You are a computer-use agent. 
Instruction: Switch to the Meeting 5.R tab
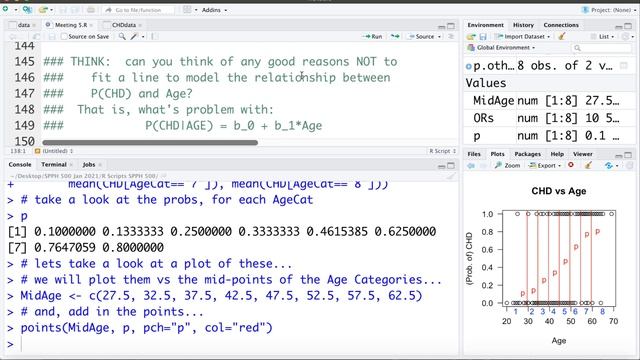click(71, 25)
